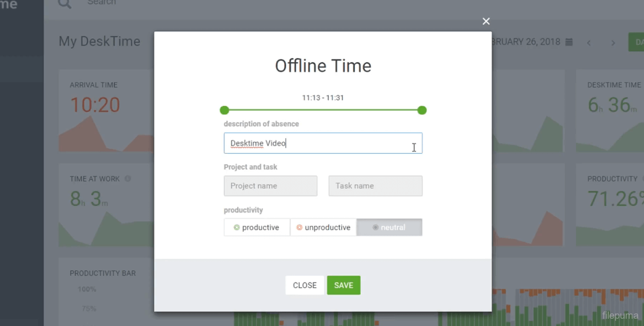Select the neutral productivity option

[389, 227]
